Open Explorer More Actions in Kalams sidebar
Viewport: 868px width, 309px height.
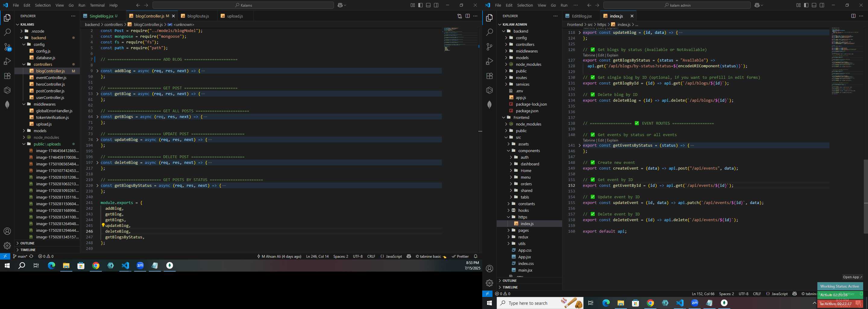click(73, 16)
